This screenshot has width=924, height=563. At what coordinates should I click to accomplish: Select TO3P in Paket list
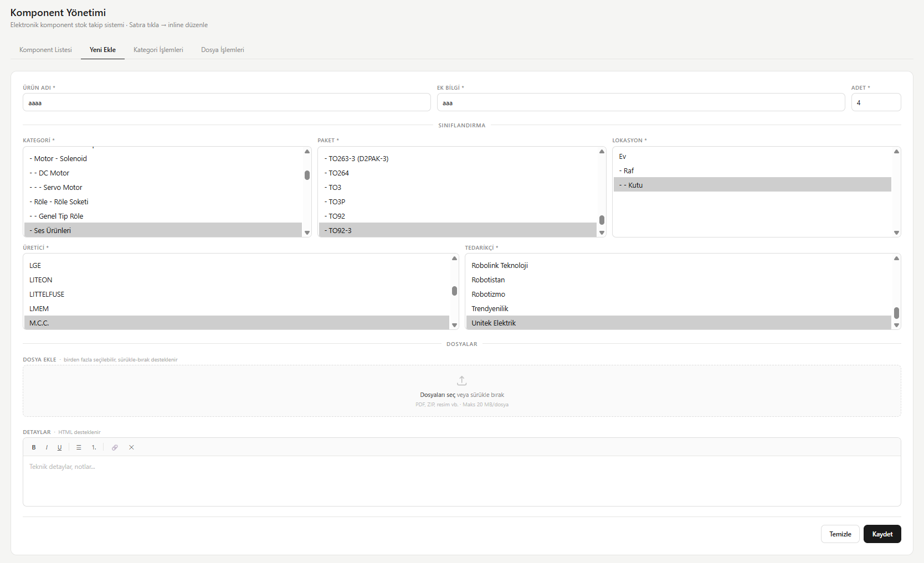point(337,202)
